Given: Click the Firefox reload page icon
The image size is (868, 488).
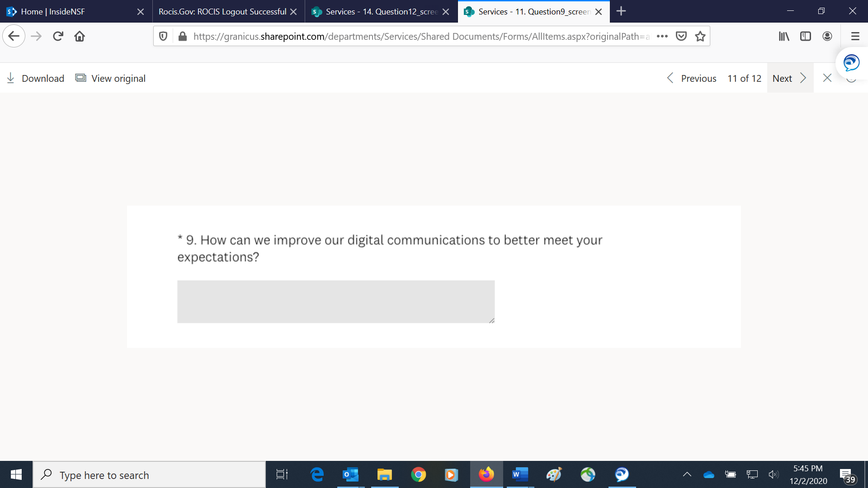Looking at the screenshot, I should [x=58, y=36].
